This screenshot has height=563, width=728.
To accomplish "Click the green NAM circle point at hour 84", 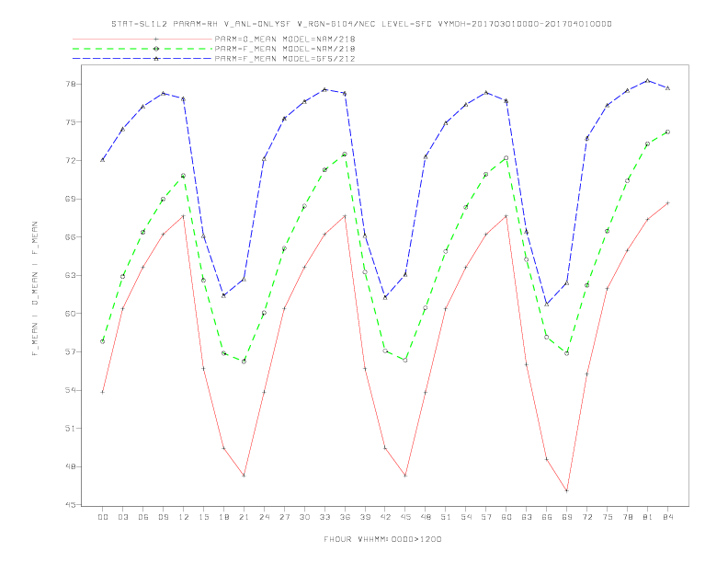I will coord(667,132).
